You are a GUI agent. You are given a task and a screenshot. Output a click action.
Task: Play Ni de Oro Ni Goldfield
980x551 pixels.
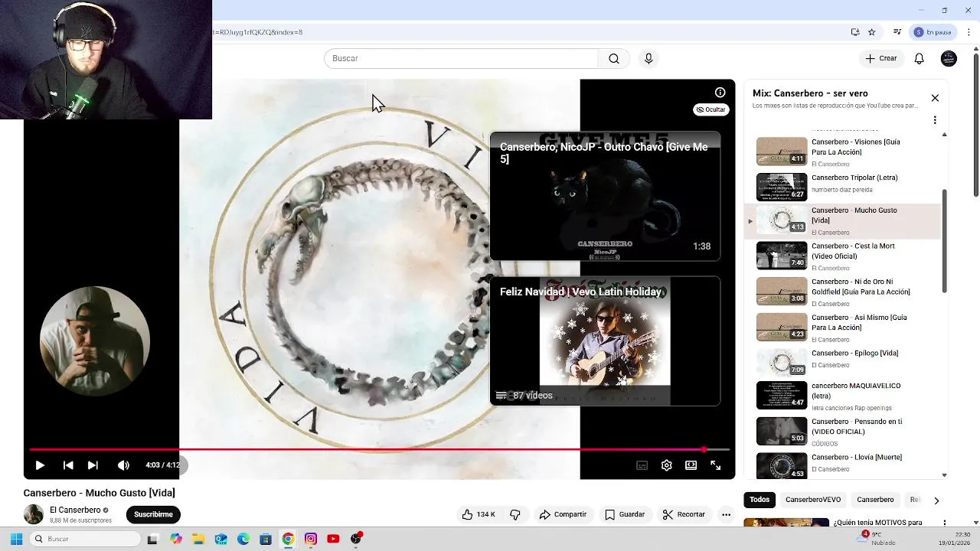843,291
